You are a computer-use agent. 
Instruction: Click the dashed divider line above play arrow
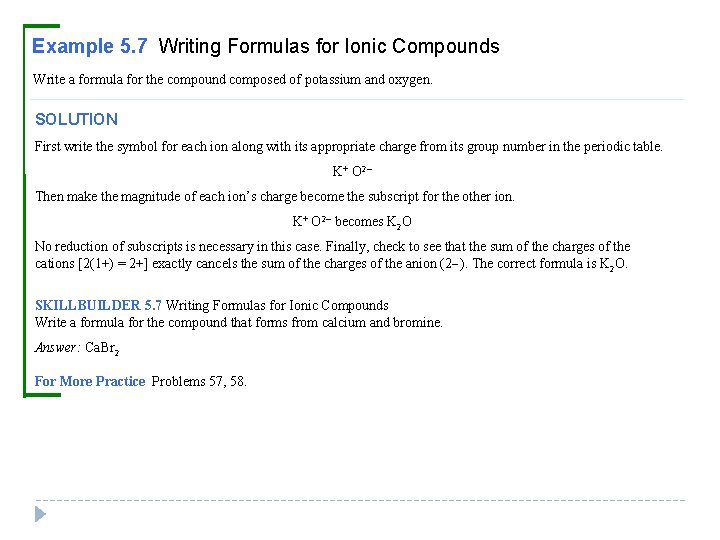pos(360,500)
